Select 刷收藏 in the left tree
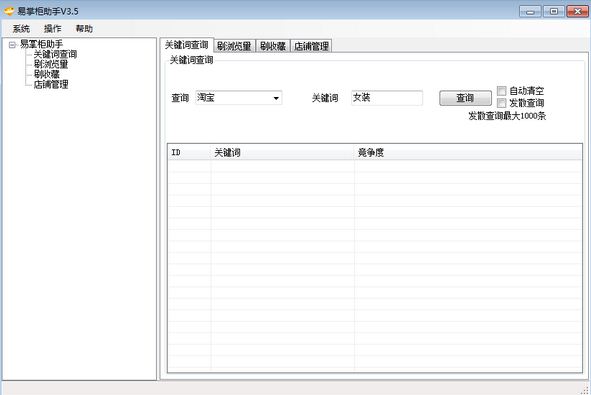591x395 pixels. (x=47, y=74)
